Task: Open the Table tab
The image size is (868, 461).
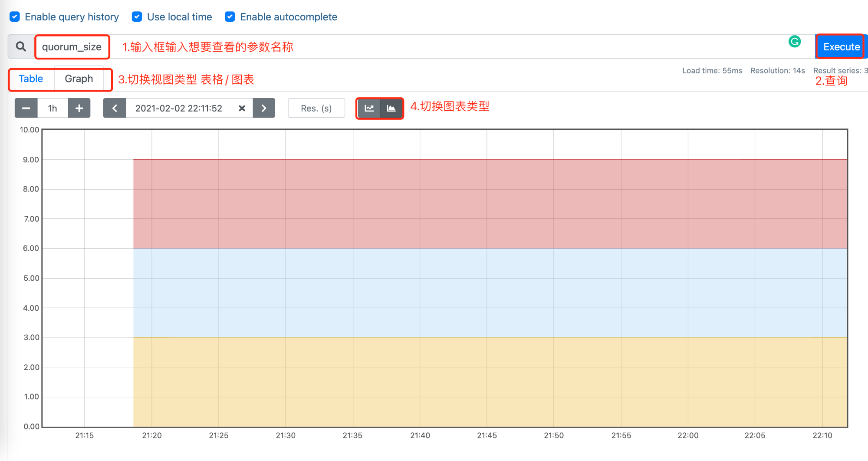Action: pos(31,79)
